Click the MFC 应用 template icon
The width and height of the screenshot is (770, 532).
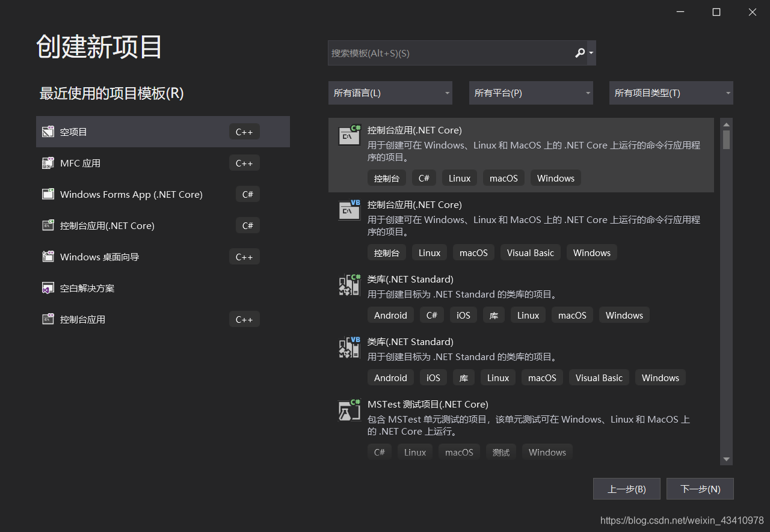[48, 163]
